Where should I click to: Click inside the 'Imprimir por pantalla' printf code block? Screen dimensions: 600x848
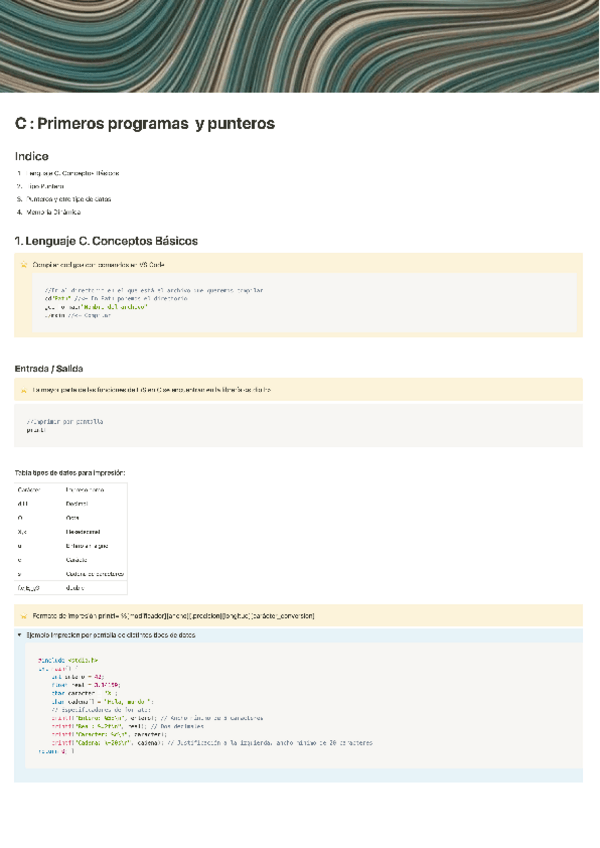[300, 425]
